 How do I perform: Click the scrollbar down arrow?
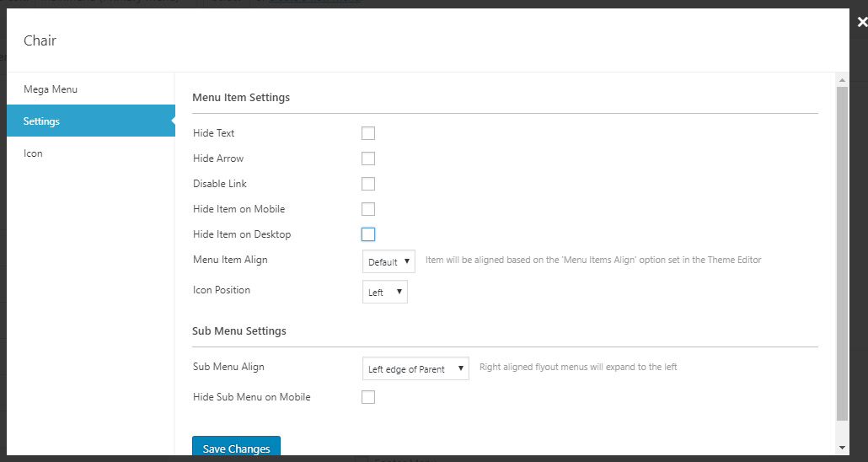(842, 447)
